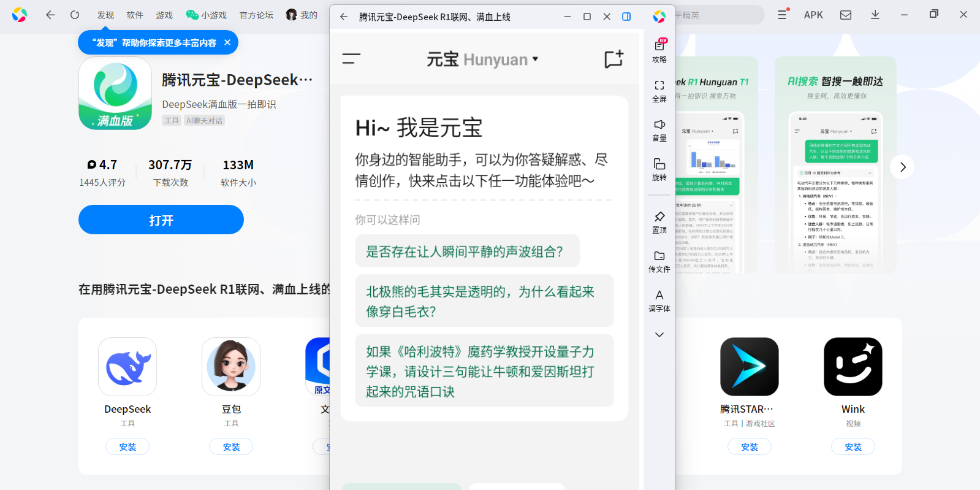Open the AI搜索 screenshot thumbnail
This screenshot has height=490, width=980.
pos(835,165)
